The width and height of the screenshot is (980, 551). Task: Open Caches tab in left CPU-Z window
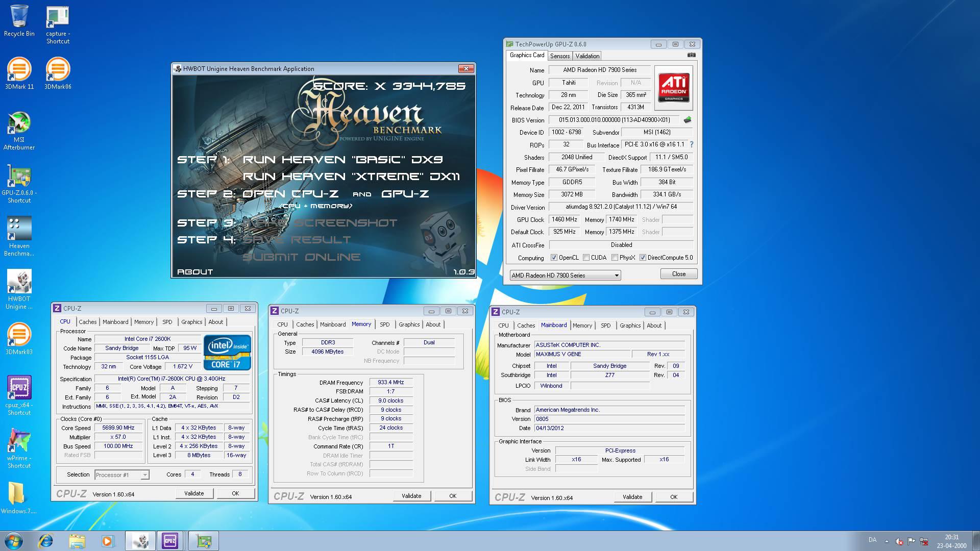[87, 322]
